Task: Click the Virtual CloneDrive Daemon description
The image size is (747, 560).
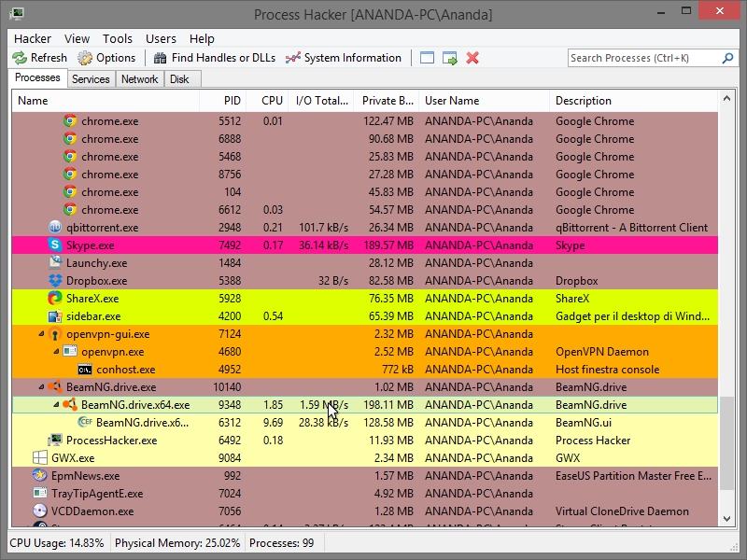Action: 622,511
